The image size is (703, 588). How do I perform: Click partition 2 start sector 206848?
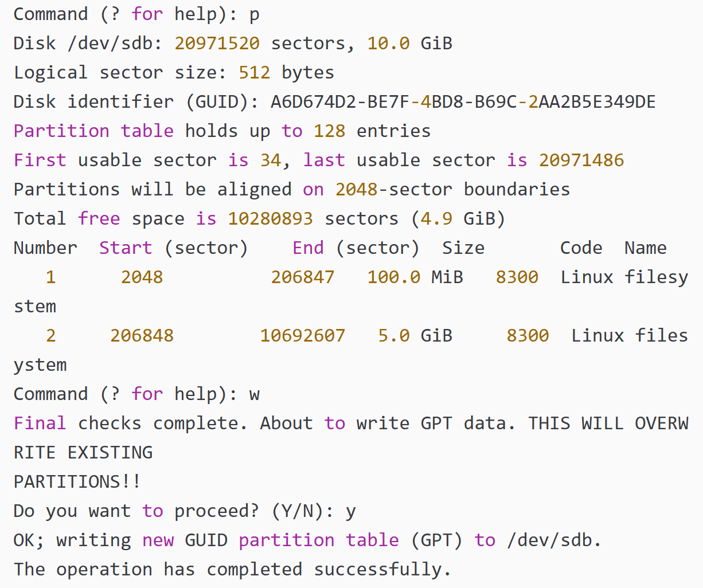[x=142, y=336]
